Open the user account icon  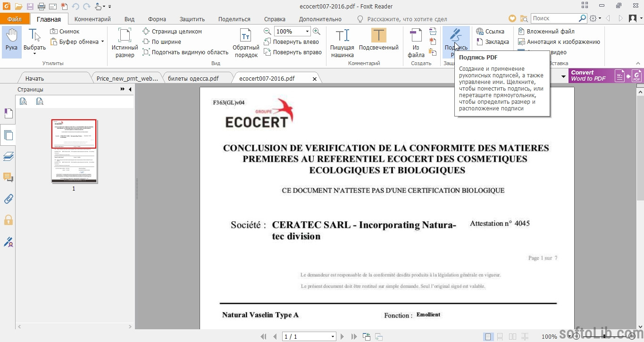coord(633,18)
